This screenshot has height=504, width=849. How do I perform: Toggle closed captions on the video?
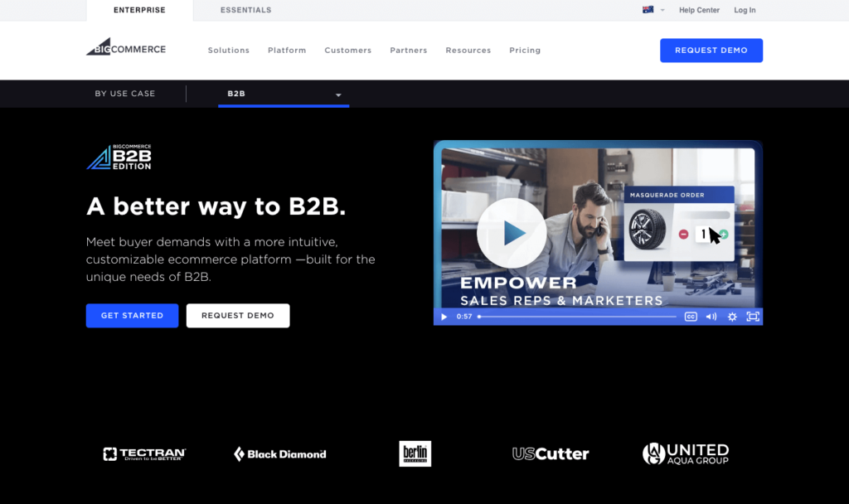pyautogui.click(x=691, y=317)
